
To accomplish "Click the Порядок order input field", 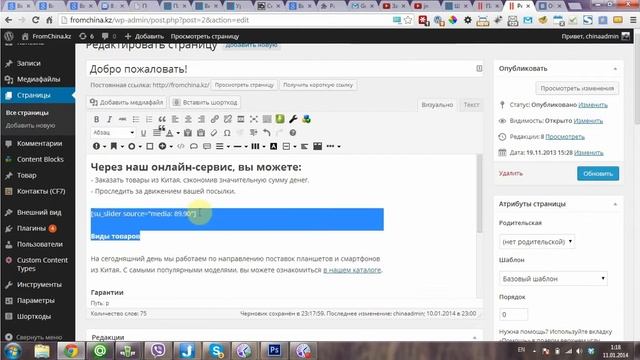I will click(x=513, y=315).
